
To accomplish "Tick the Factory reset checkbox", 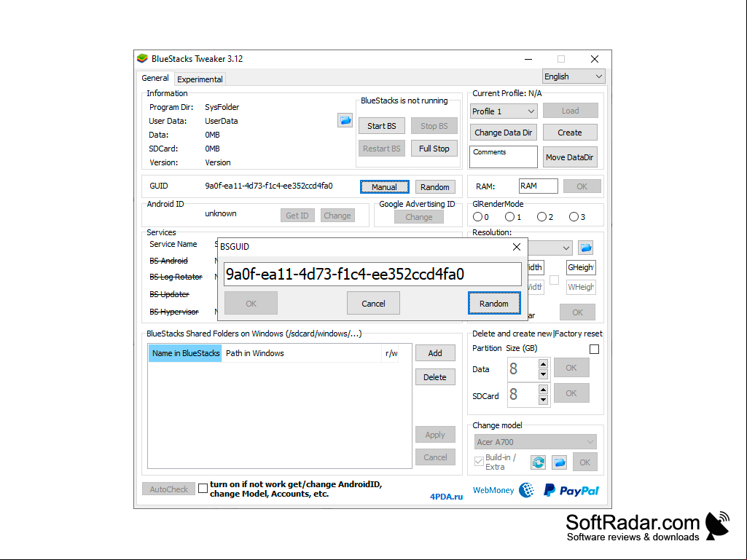I will (594, 349).
